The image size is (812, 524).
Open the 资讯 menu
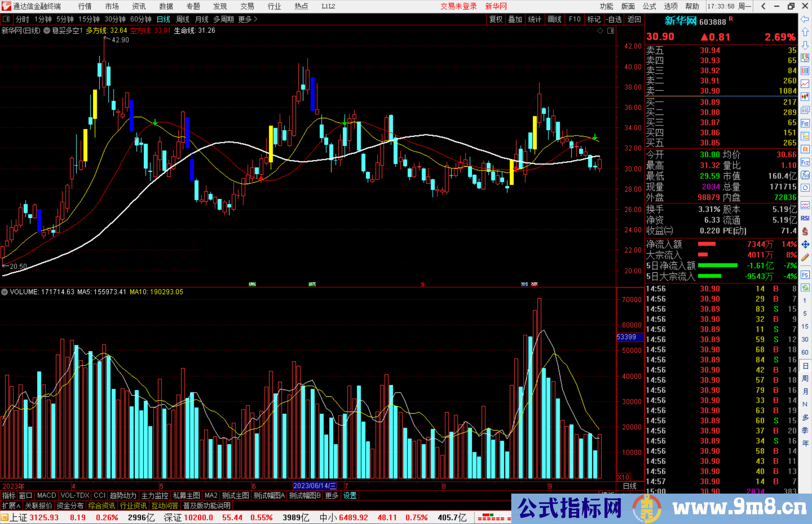(x=139, y=6)
